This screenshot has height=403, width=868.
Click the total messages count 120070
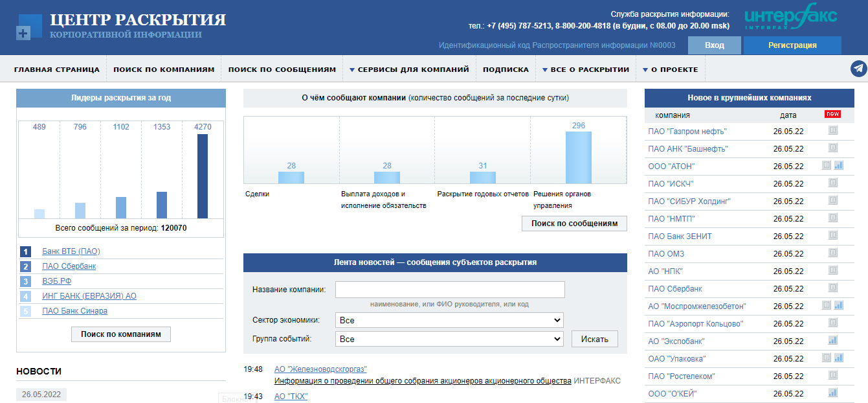click(174, 228)
